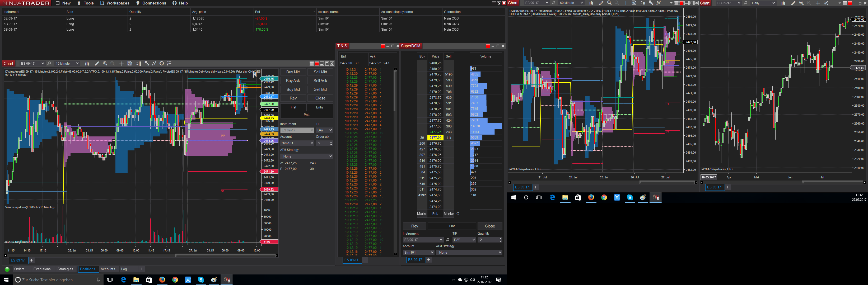The width and height of the screenshot is (868, 285).
Task: Select crosshair cursor icon in 15 Minute chart
Action: (121, 64)
